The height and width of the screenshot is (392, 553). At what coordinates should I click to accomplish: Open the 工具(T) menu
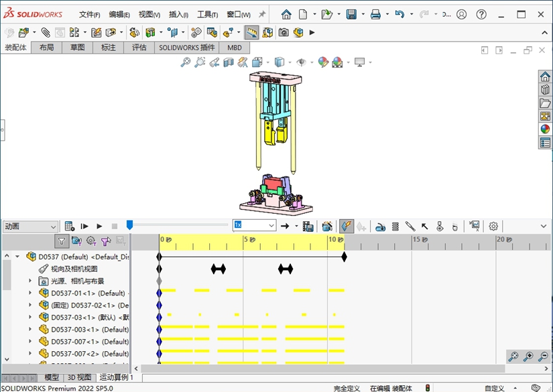coord(207,15)
